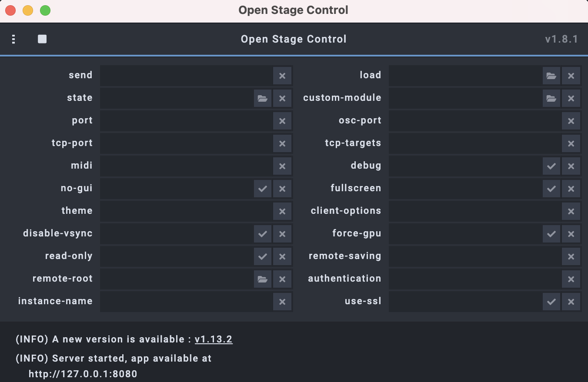Viewport: 588px width, 382px height.
Task: Toggle the debug checkmark
Action: point(551,166)
